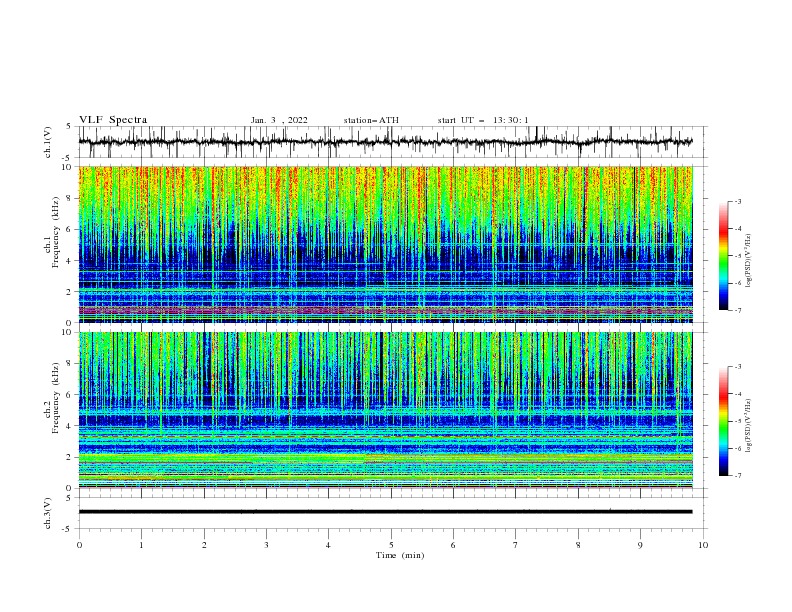Click the "6" kHz tick of ch.1 spectrogram
This screenshot has width=792, height=612.
[x=71, y=230]
